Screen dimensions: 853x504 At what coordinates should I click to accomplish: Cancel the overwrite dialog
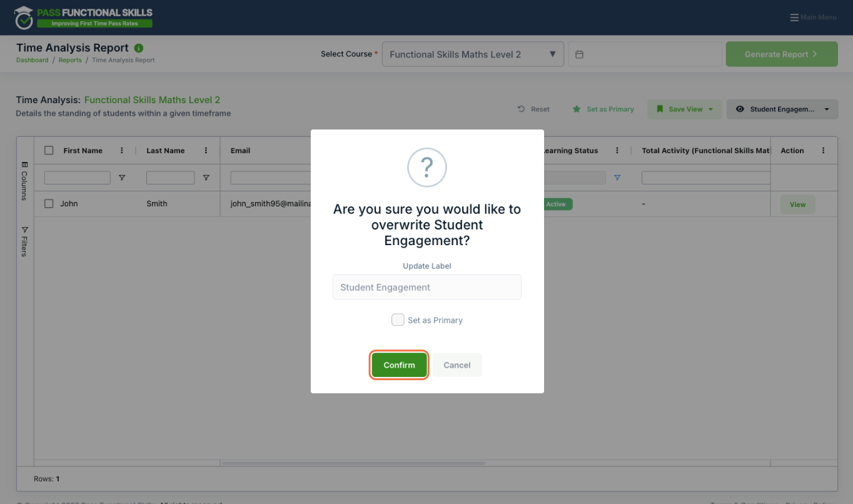[x=457, y=365]
